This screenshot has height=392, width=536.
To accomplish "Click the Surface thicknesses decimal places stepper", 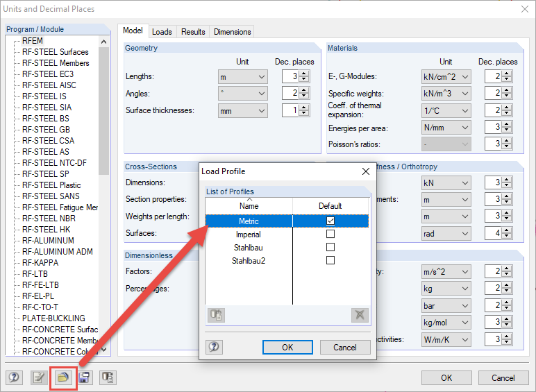I will coord(304,110).
